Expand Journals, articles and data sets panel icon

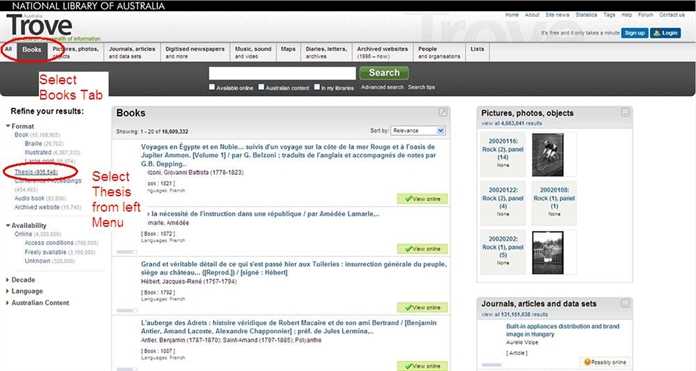[625, 304]
